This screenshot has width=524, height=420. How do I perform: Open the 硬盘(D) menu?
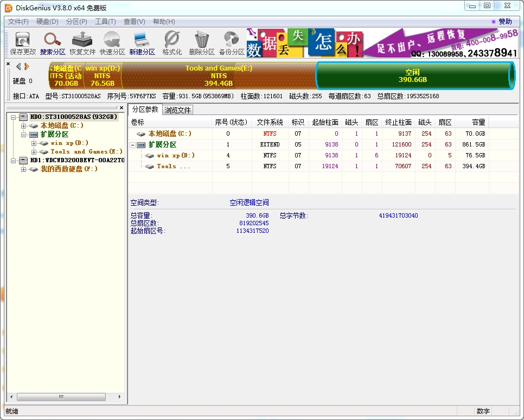(x=47, y=21)
